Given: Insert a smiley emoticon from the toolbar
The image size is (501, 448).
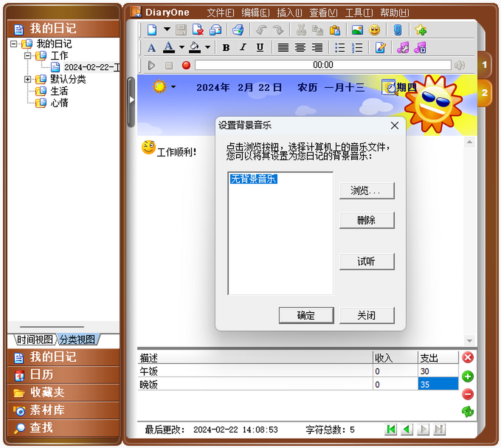Looking at the screenshot, I should (x=375, y=30).
